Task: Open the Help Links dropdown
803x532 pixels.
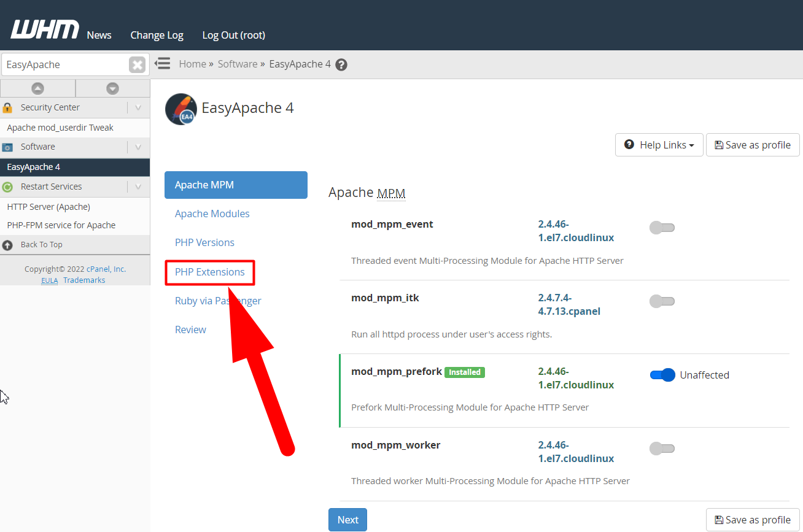Action: (x=659, y=145)
